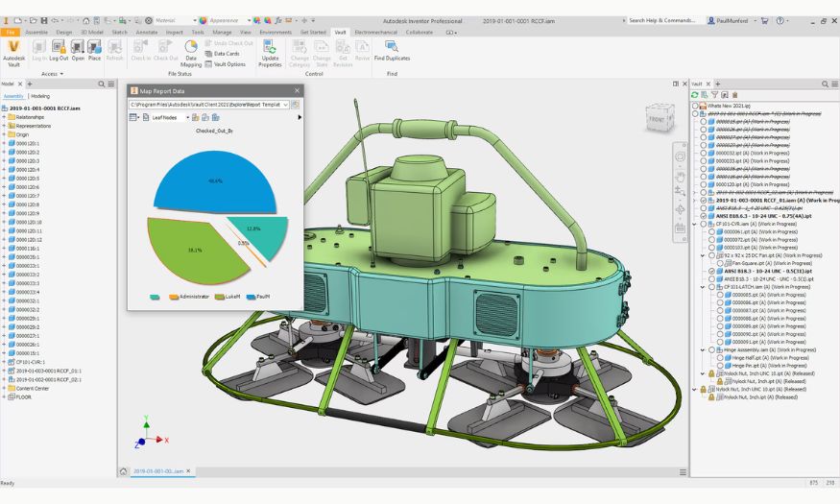This screenshot has height=504, width=840.
Task: Toggle checked circle for ANSI B18.6.3 0.75(4A).ipt
Action: click(704, 216)
